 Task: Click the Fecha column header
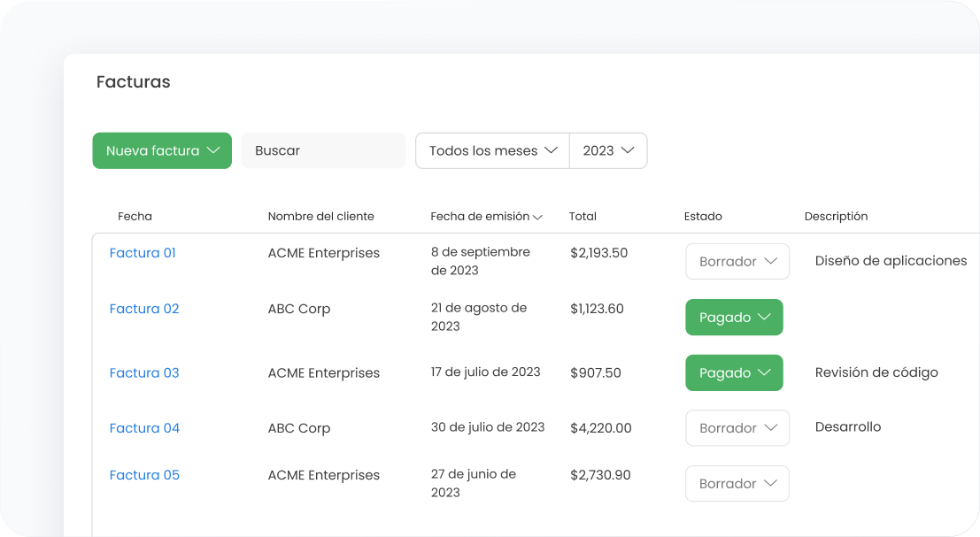[x=135, y=216]
